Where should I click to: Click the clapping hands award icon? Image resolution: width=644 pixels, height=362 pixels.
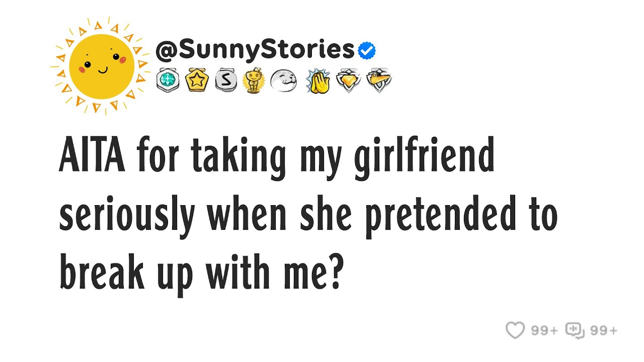click(x=318, y=80)
